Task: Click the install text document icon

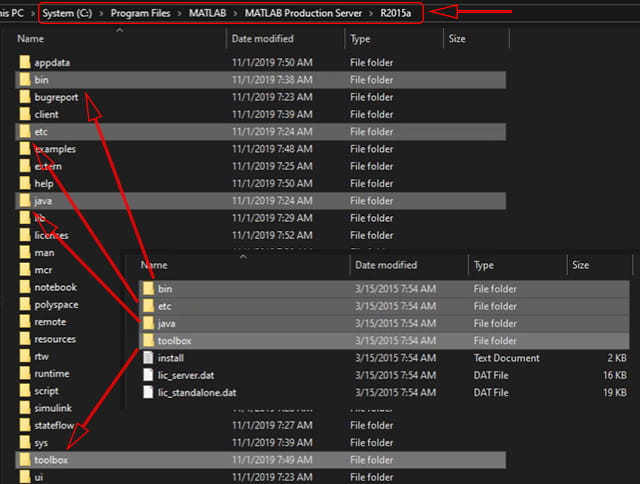Action: click(148, 358)
